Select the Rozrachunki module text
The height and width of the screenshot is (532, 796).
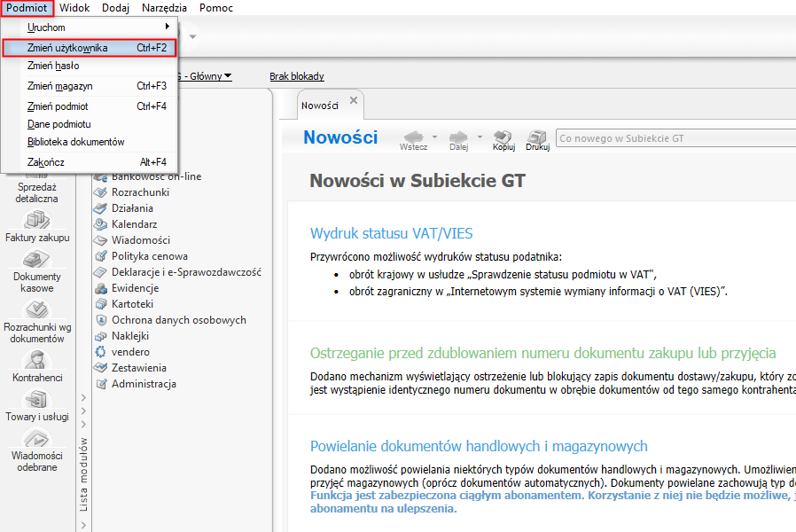pos(141,192)
